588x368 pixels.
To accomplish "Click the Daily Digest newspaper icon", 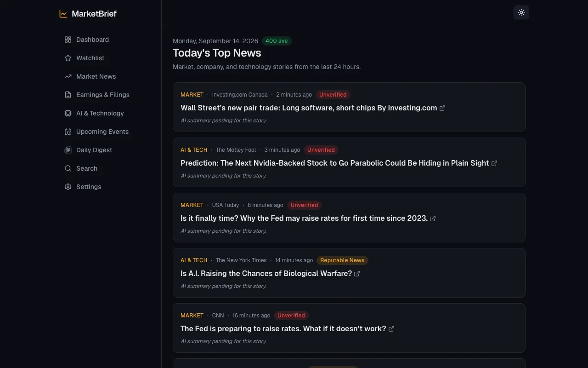I will (x=68, y=150).
